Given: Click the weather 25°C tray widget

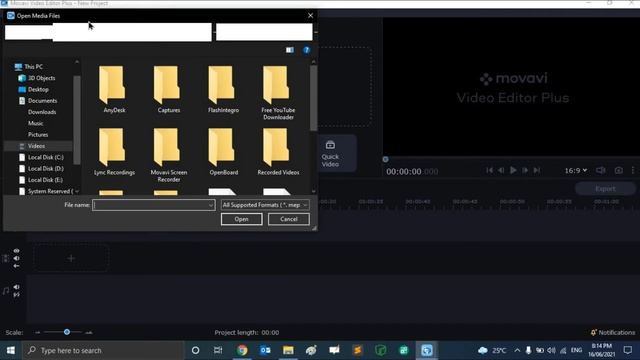Looking at the screenshot, I should [x=492, y=350].
